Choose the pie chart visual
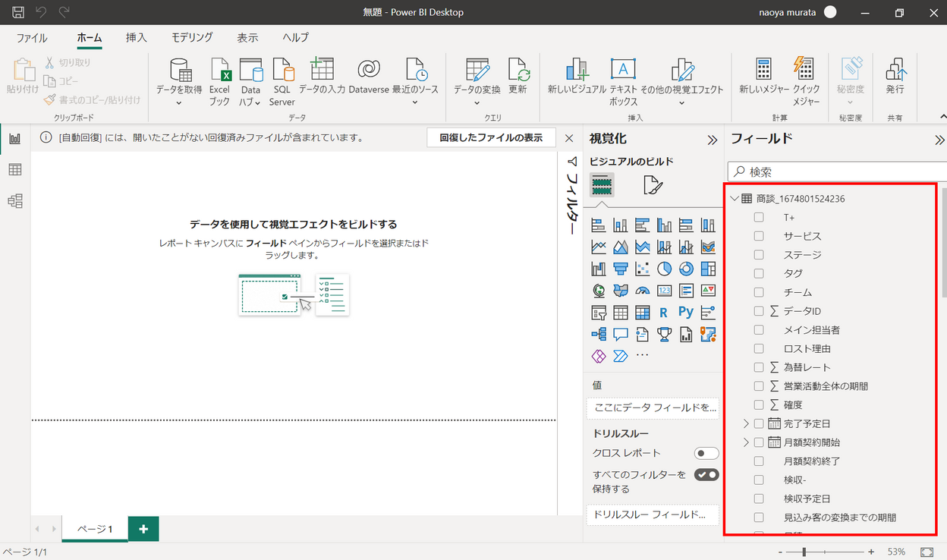 664,269
